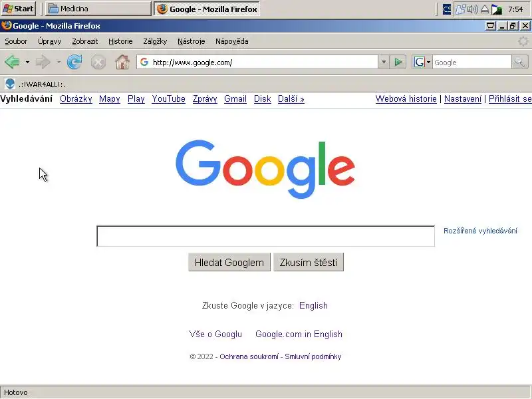This screenshot has width=532, height=399.
Task: Open the Zprávy link
Action: point(205,98)
